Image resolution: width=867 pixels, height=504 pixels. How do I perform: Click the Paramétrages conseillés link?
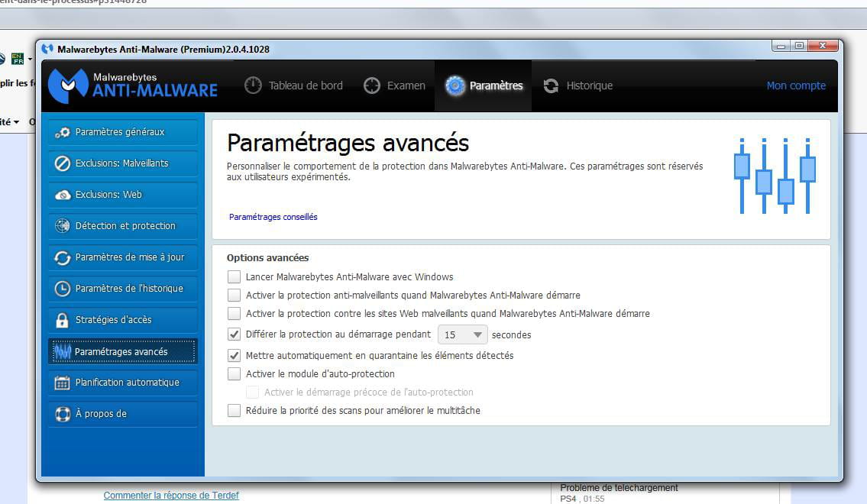coord(273,217)
